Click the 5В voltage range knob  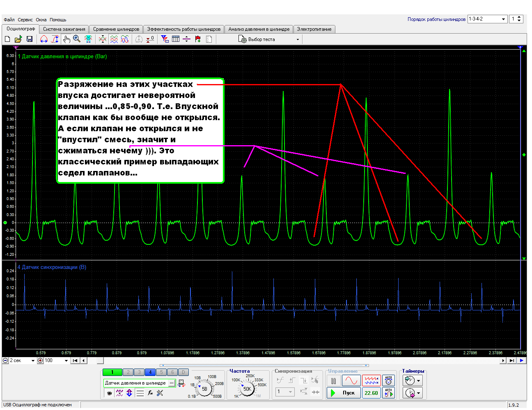click(204, 389)
